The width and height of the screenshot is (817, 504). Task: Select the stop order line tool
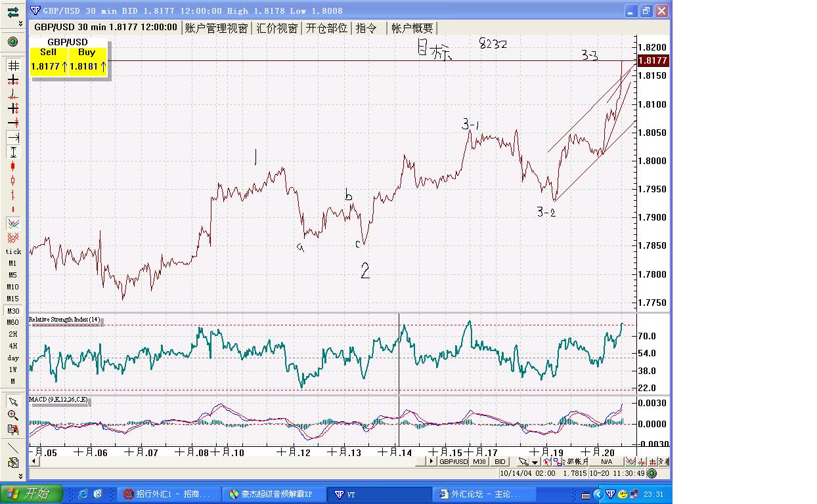[13, 94]
